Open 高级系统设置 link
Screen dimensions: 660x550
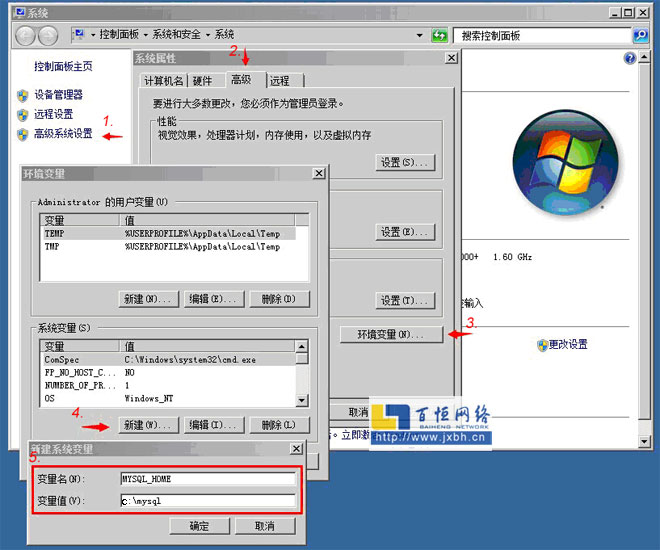click(63, 133)
